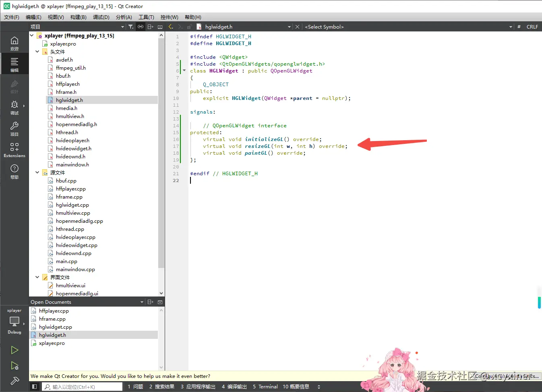Select hglwidget.cpp in source files tree

click(x=72, y=205)
